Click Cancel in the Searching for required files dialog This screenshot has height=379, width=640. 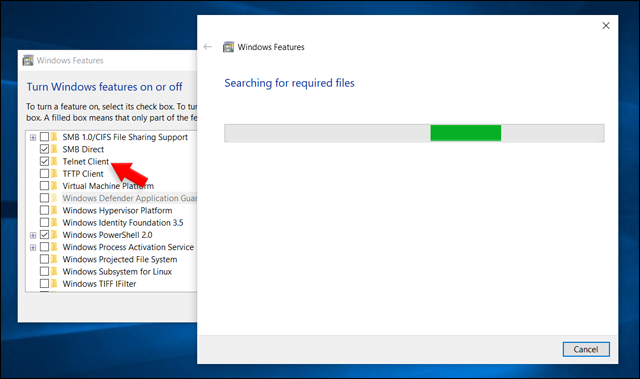tap(586, 349)
